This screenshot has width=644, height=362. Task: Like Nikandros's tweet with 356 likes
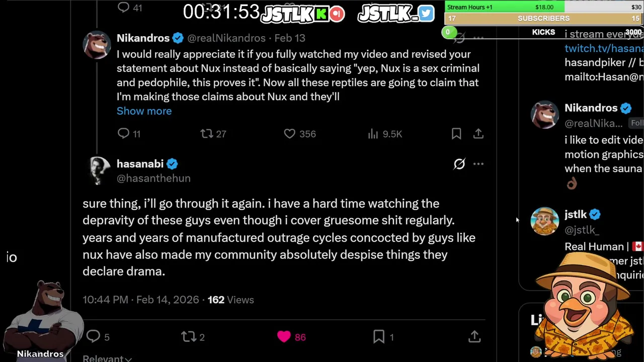coord(289,133)
